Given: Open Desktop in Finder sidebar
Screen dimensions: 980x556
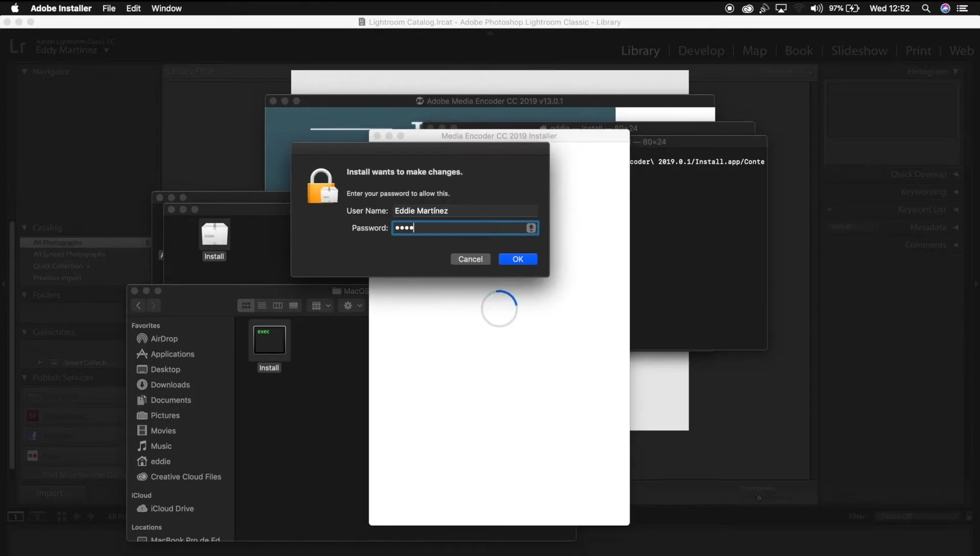Looking at the screenshot, I should click(158, 369).
